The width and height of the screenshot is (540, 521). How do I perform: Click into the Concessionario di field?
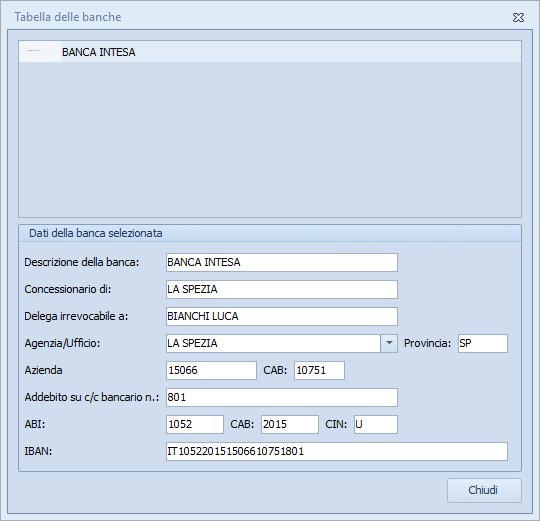282,289
